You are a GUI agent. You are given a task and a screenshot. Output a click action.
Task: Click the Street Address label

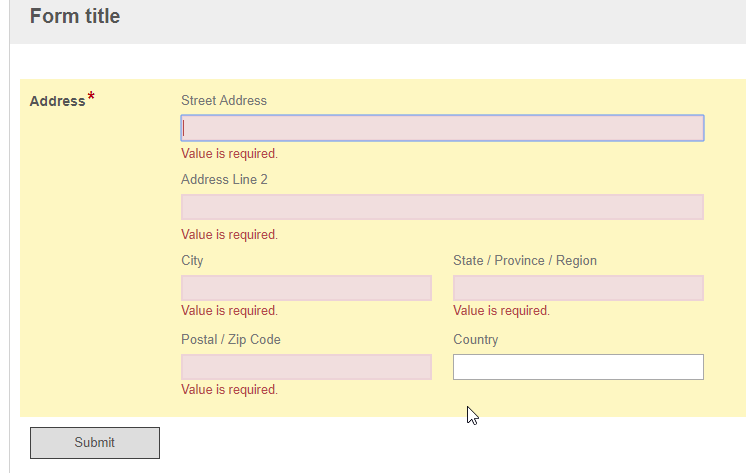pyautogui.click(x=224, y=100)
